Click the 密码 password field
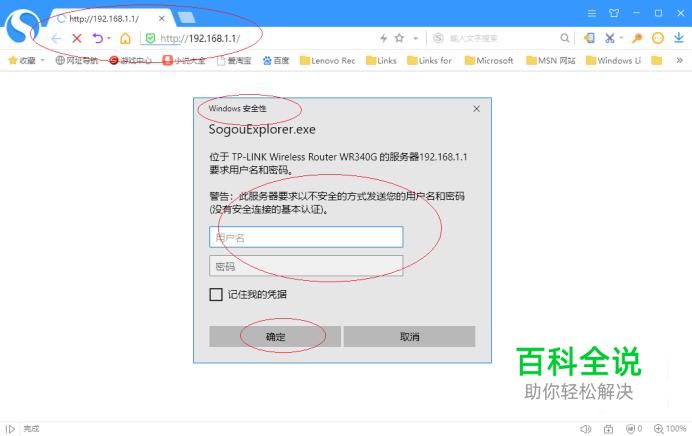Image resolution: width=692 pixels, height=436 pixels. (x=306, y=266)
